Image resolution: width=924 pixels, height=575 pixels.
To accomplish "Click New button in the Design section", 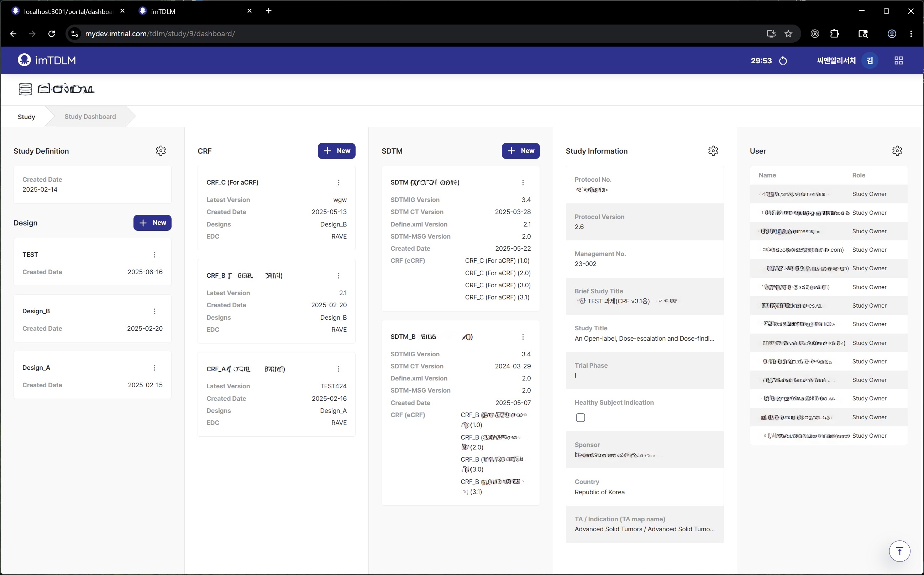I will coord(152,223).
